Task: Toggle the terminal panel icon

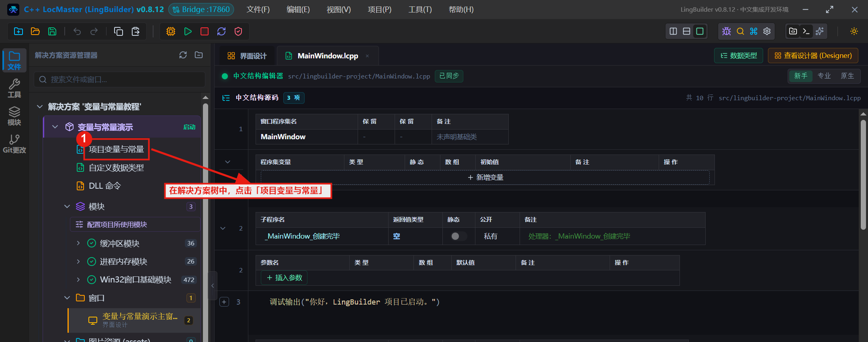Action: 807,31
